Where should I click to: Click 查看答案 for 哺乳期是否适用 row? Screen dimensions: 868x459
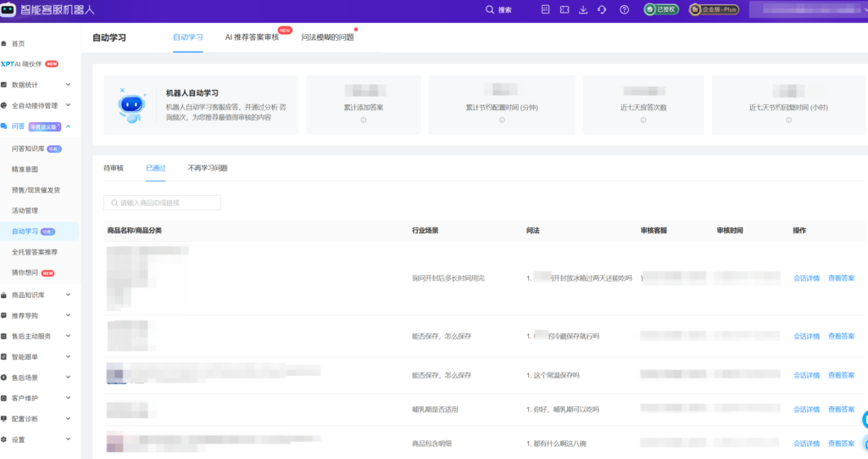841,410
